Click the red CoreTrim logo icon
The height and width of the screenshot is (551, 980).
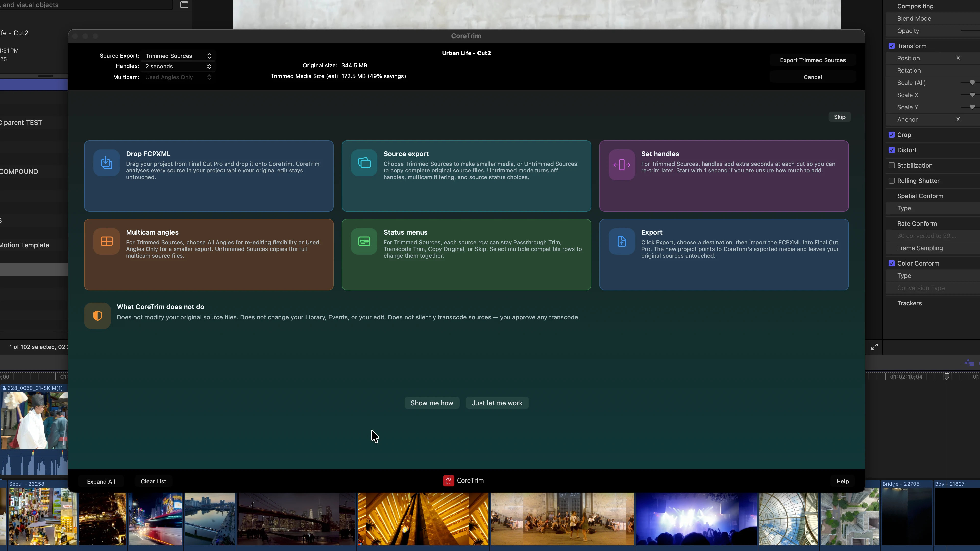pos(449,481)
